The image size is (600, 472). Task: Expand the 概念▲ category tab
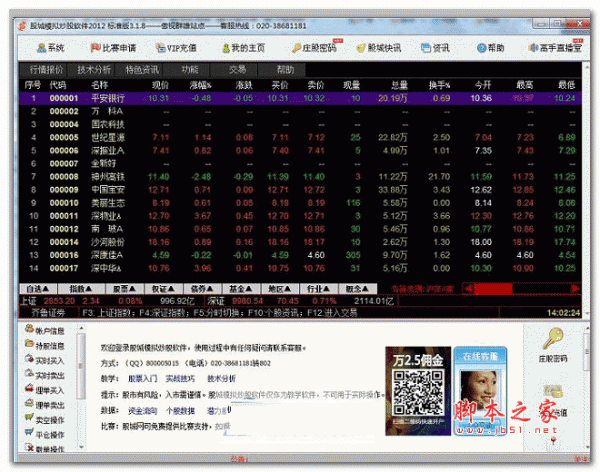click(357, 289)
